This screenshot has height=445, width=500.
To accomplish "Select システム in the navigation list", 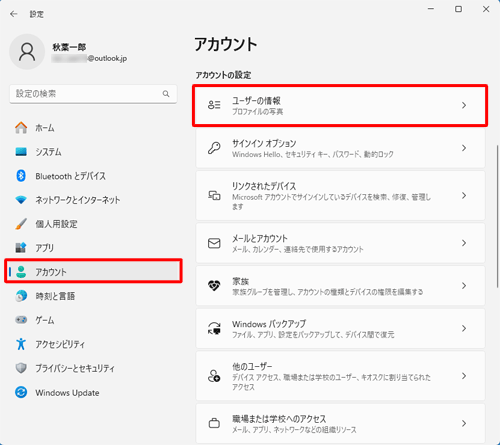I will (93, 152).
